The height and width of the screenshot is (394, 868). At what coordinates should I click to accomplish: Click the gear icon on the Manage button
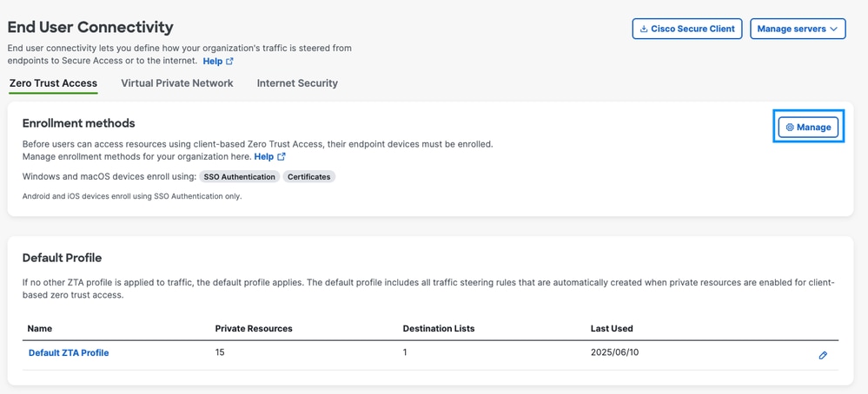pos(790,128)
